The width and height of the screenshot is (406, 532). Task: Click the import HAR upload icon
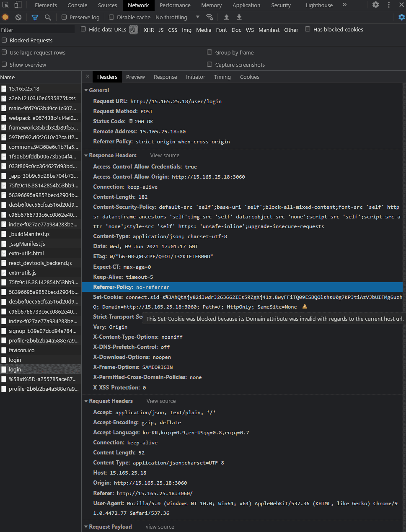[227, 17]
